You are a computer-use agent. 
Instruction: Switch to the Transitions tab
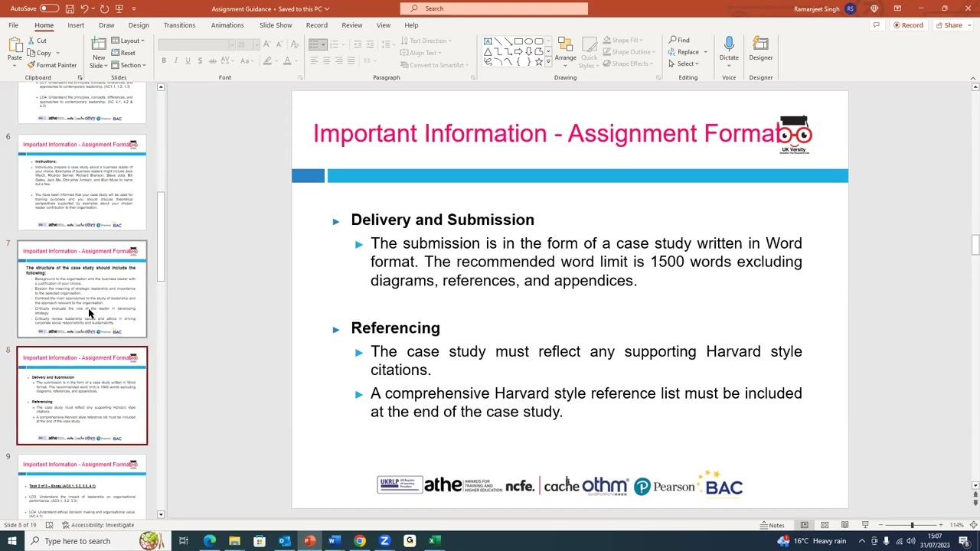tap(179, 25)
